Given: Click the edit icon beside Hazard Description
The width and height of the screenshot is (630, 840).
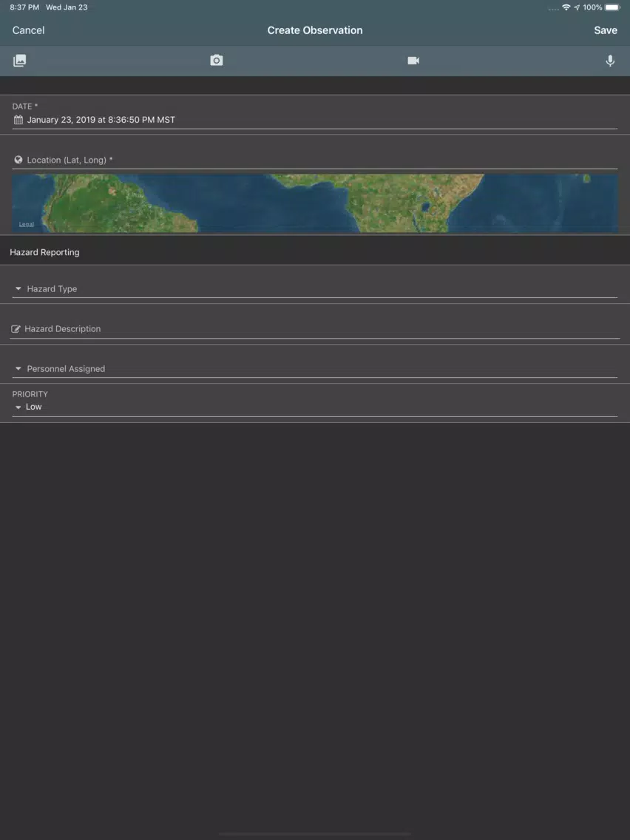Looking at the screenshot, I should [16, 329].
